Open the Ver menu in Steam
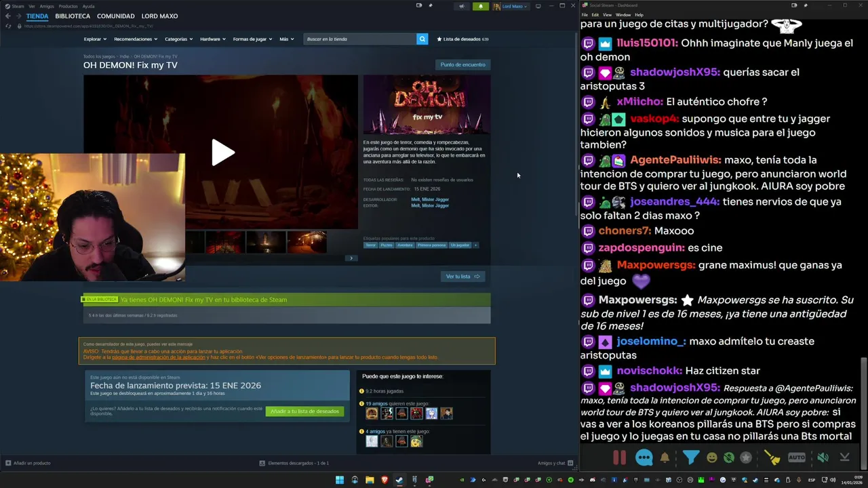This screenshot has height=488, width=868. pyautogui.click(x=31, y=6)
